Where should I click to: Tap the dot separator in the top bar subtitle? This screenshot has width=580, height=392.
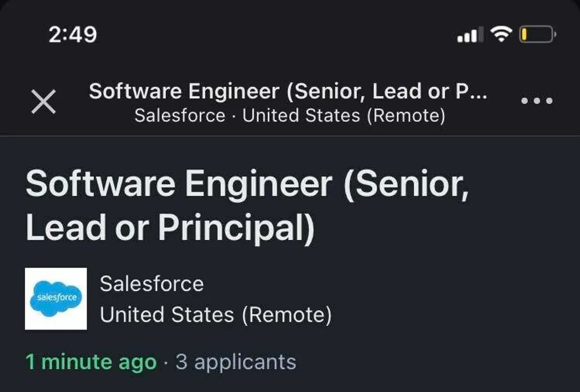[234, 116]
